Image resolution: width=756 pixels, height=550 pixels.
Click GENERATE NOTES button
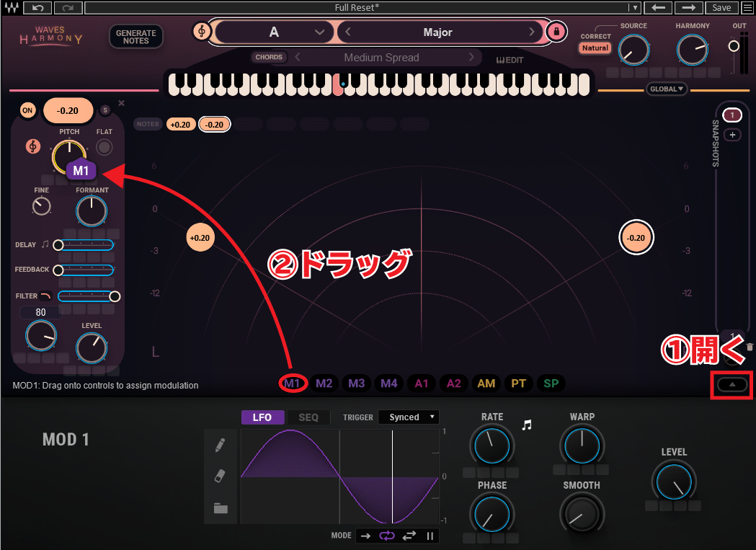(x=136, y=37)
